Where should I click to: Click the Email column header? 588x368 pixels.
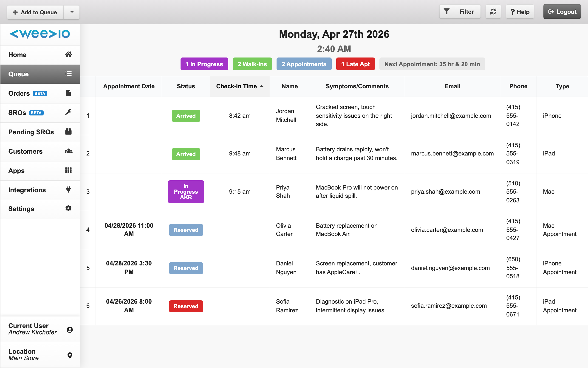click(x=452, y=86)
